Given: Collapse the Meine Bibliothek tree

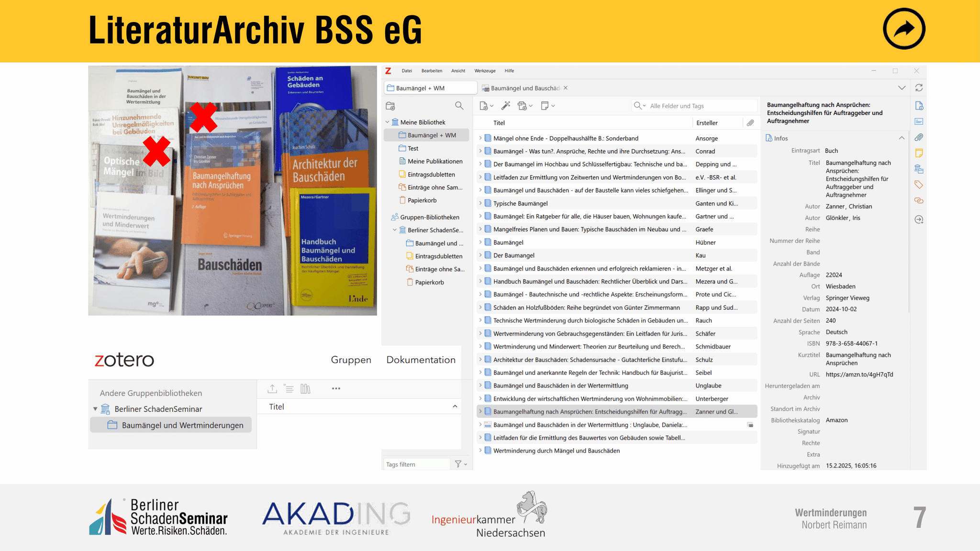Looking at the screenshot, I should tap(387, 122).
